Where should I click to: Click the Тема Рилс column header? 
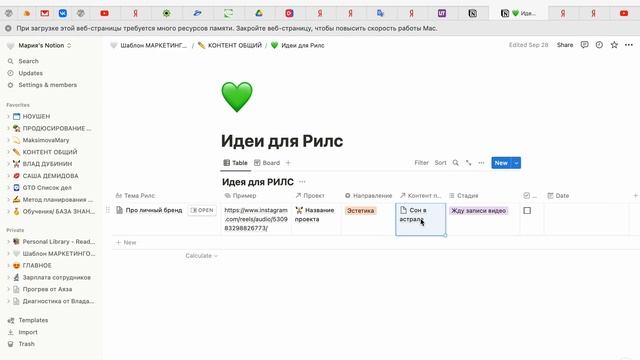pyautogui.click(x=136, y=196)
